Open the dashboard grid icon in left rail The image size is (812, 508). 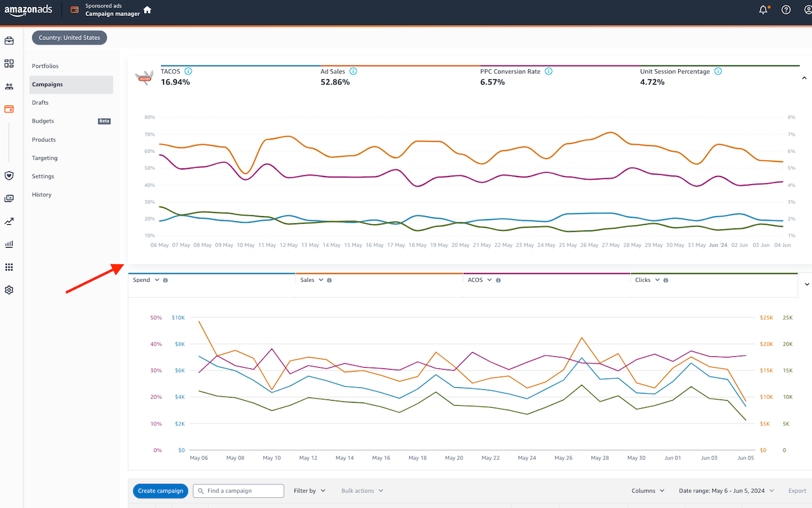[9, 63]
